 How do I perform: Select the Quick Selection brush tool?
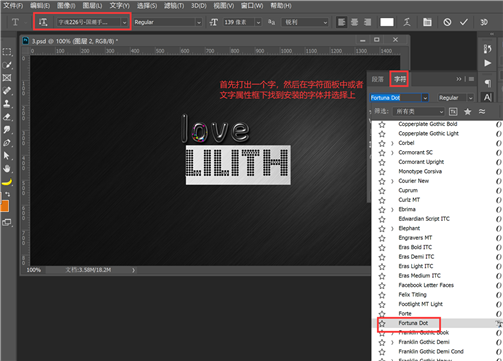coord(7,65)
